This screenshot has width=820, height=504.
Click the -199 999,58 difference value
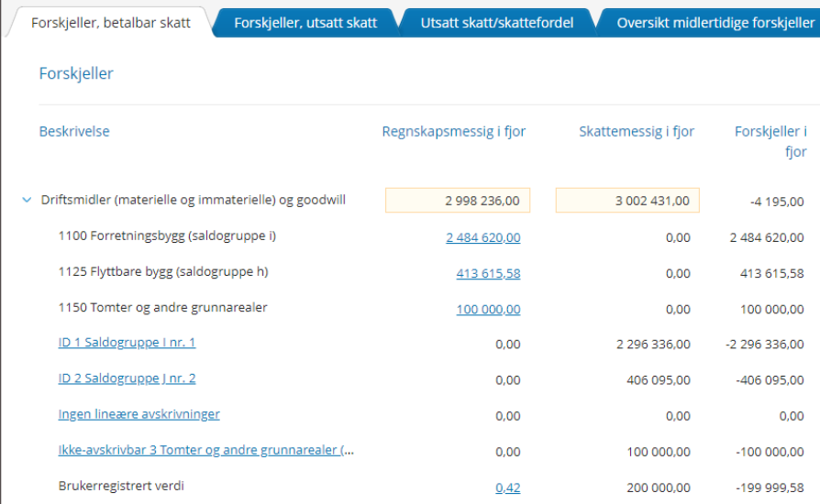(770, 488)
